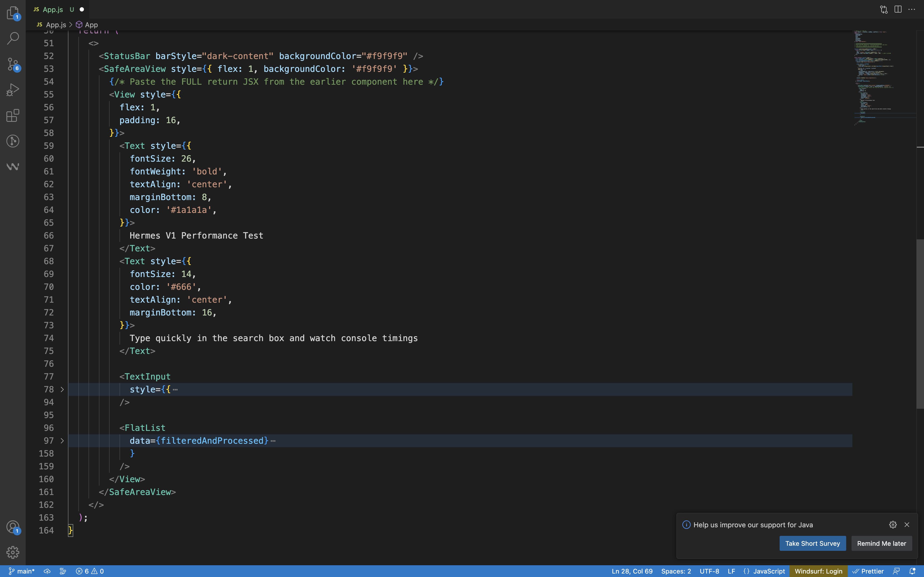
Task: Click the split editor right icon
Action: pos(898,10)
